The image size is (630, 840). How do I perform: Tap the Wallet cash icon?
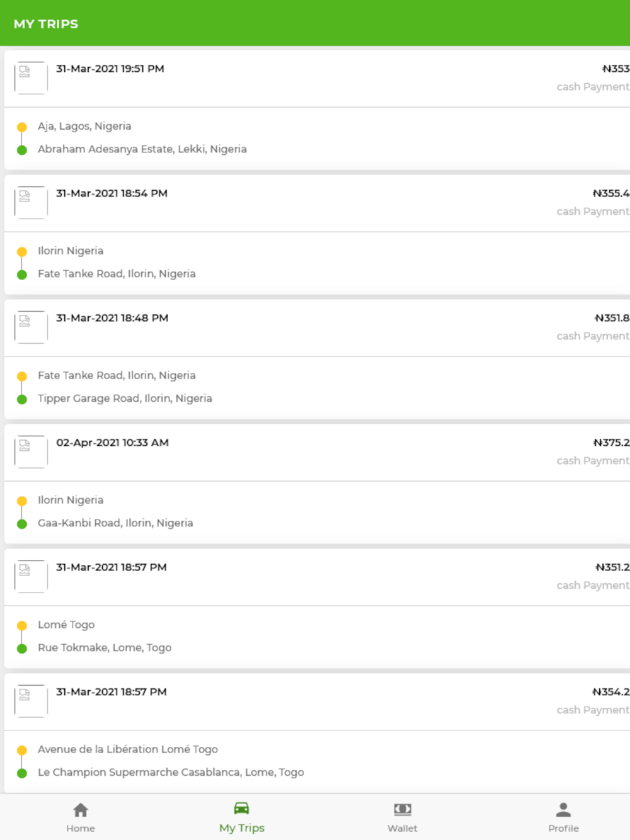point(403,810)
